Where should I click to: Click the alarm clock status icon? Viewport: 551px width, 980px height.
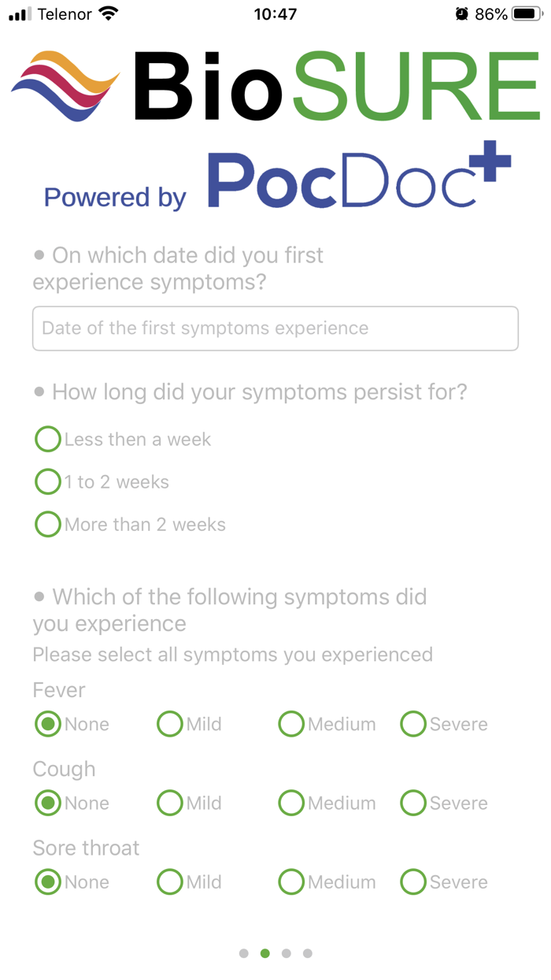point(460,13)
